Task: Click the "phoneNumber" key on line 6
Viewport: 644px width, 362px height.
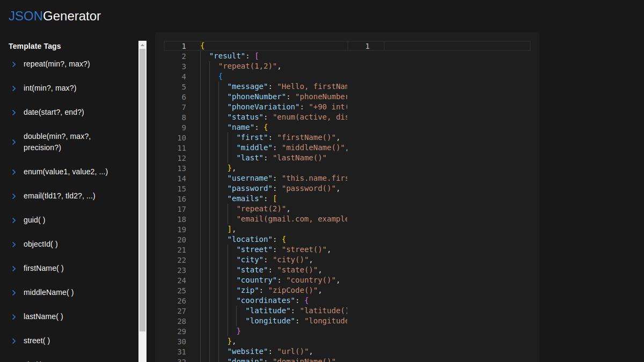Action: (x=257, y=97)
